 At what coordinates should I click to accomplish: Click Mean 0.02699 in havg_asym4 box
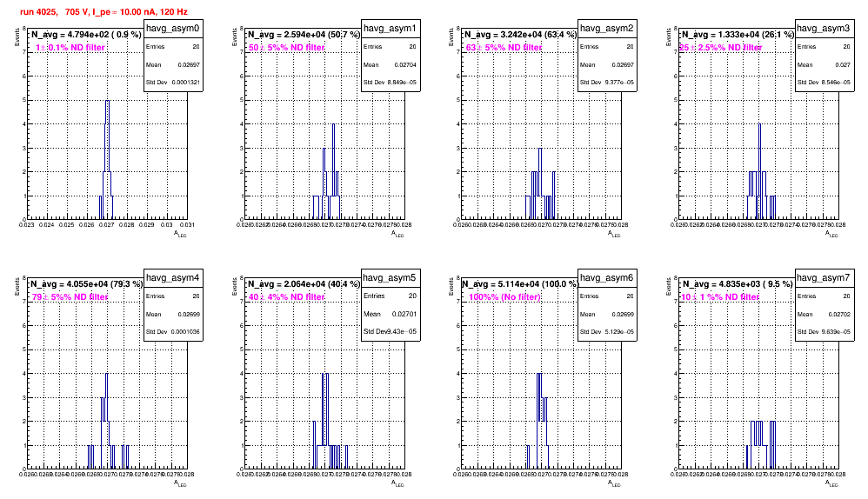point(173,314)
